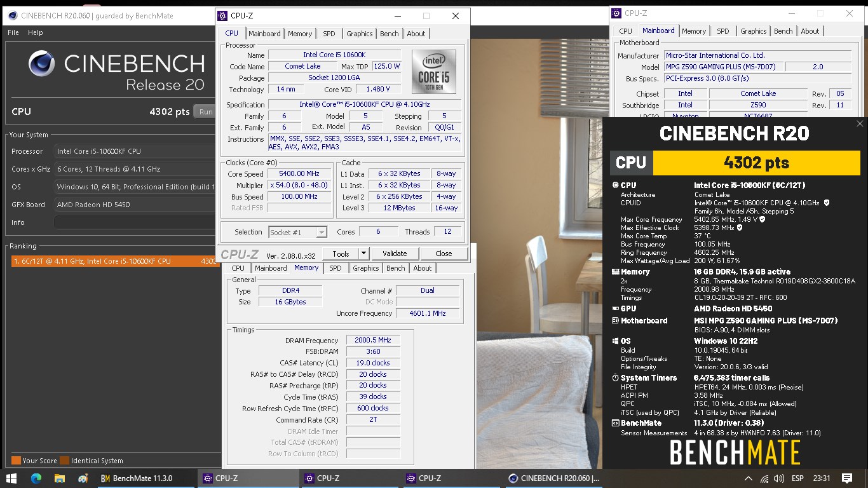The image size is (868, 488).
Task: Open the Windows Start menu
Action: [x=12, y=478]
